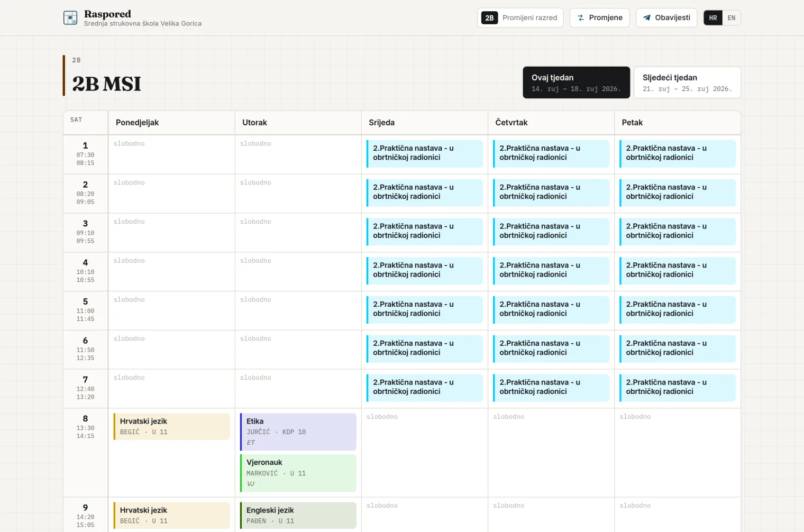Click the 2B MSI class heading
Viewport: 804px width, 532px height.
(x=107, y=84)
